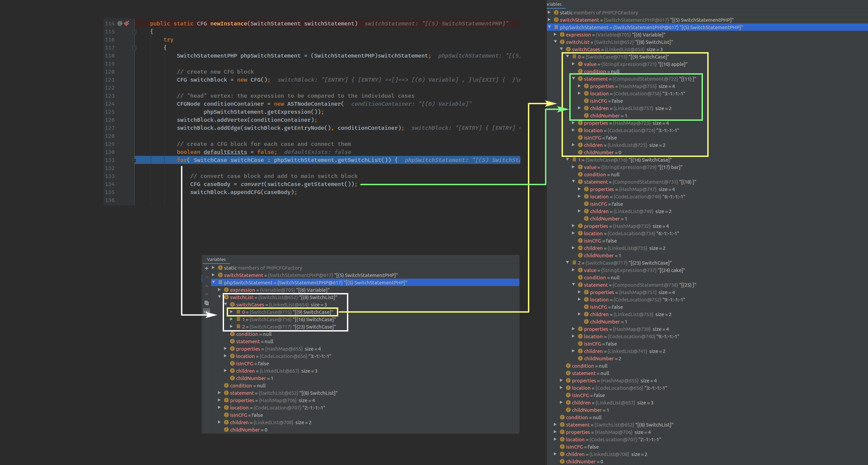Click the field icon of StringExpression@737 cake value
The image size is (868, 465).
(x=580, y=270)
